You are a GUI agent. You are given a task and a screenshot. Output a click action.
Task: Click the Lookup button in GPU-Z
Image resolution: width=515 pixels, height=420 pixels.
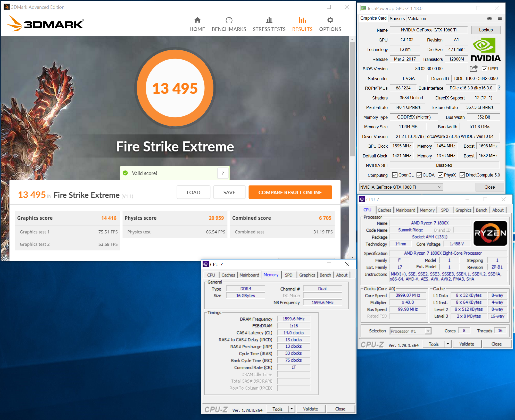[x=486, y=30]
